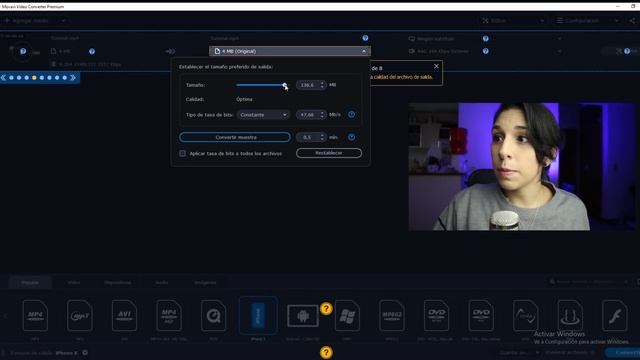Viewport: 640px width, 360px height.
Task: Open the Editar dropdown in the toolbar
Action: pos(513,20)
